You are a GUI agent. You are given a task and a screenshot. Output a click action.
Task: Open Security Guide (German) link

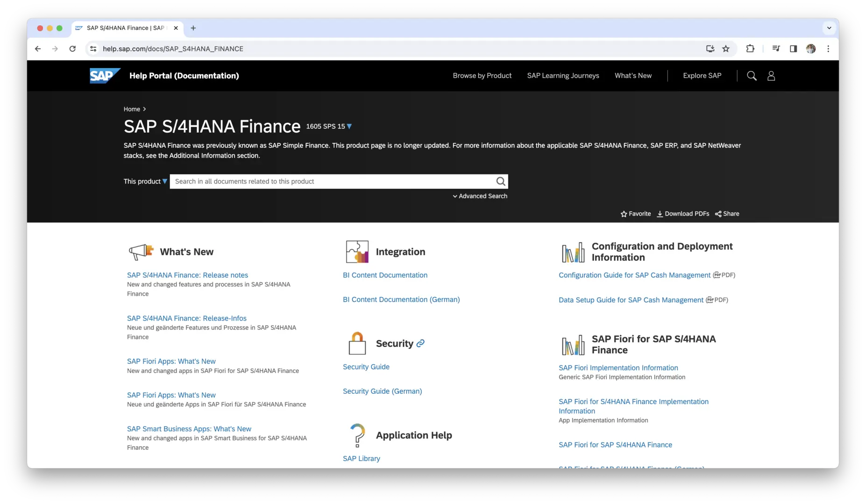pyautogui.click(x=382, y=391)
